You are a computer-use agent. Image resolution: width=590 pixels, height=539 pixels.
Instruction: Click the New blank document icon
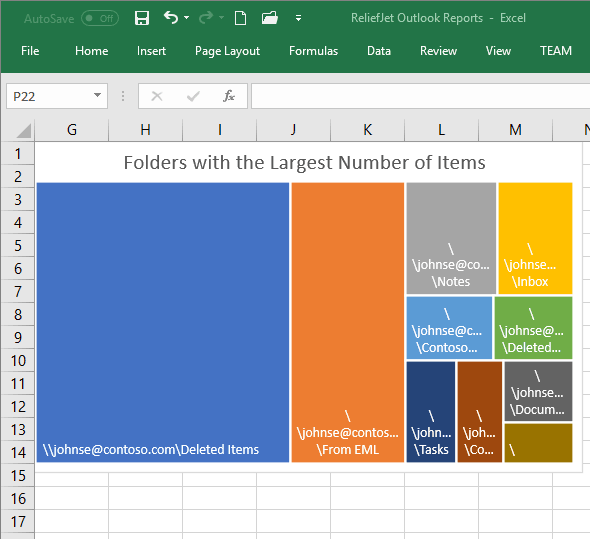coord(240,18)
